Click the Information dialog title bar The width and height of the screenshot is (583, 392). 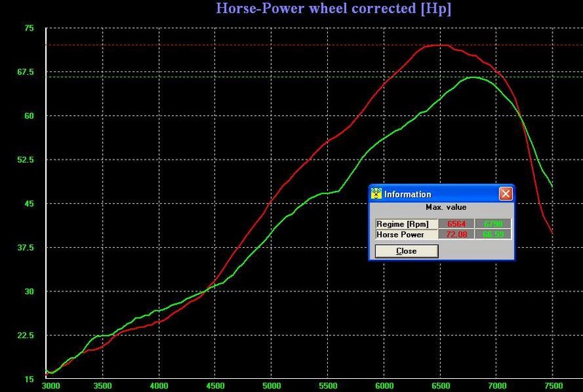(x=437, y=194)
